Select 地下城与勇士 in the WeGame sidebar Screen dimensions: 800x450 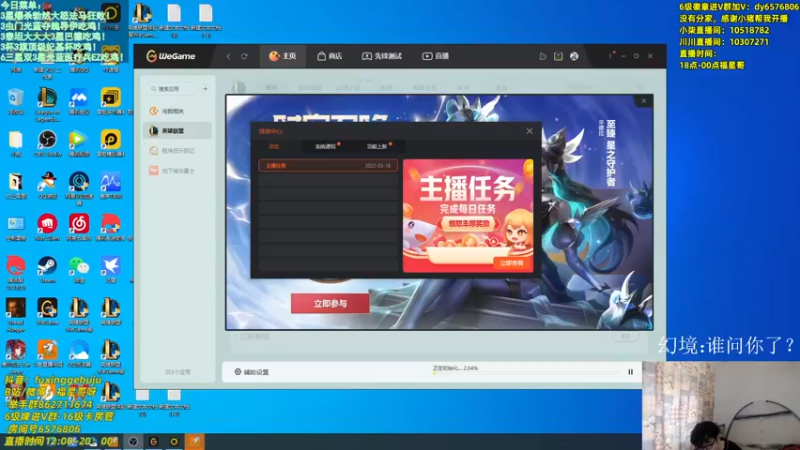[178, 170]
